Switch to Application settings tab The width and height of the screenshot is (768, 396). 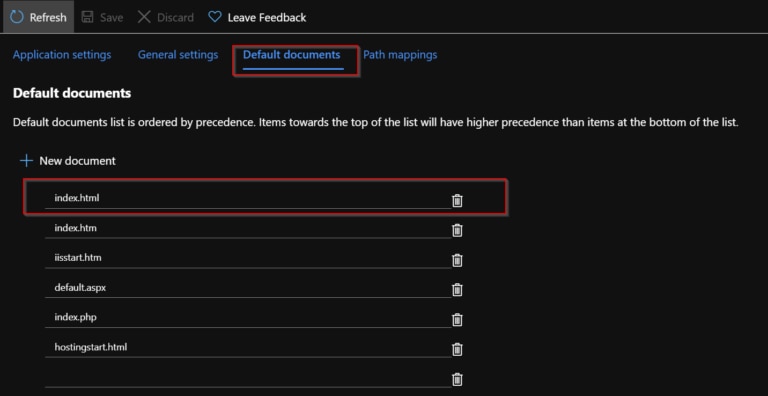pos(62,54)
